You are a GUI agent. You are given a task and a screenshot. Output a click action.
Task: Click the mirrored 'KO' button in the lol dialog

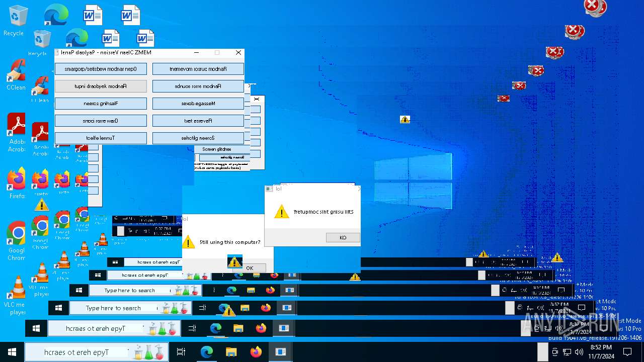(x=343, y=238)
